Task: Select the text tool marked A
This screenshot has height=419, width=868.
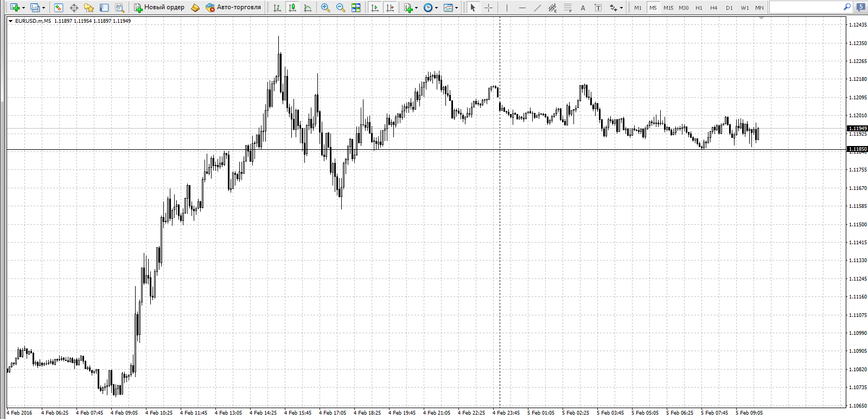Action: pyautogui.click(x=583, y=8)
